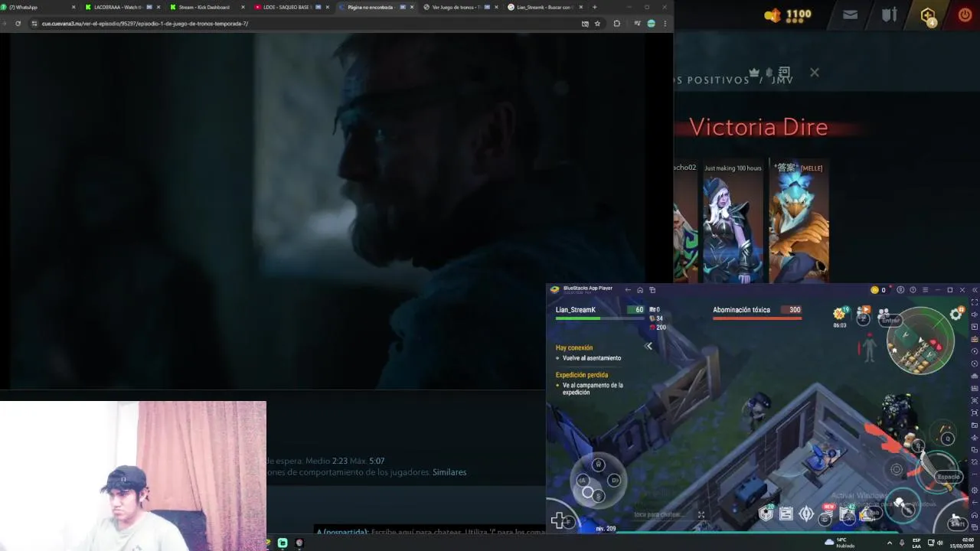Bookmark this page with the star icon
The image size is (980, 551).
point(597,24)
